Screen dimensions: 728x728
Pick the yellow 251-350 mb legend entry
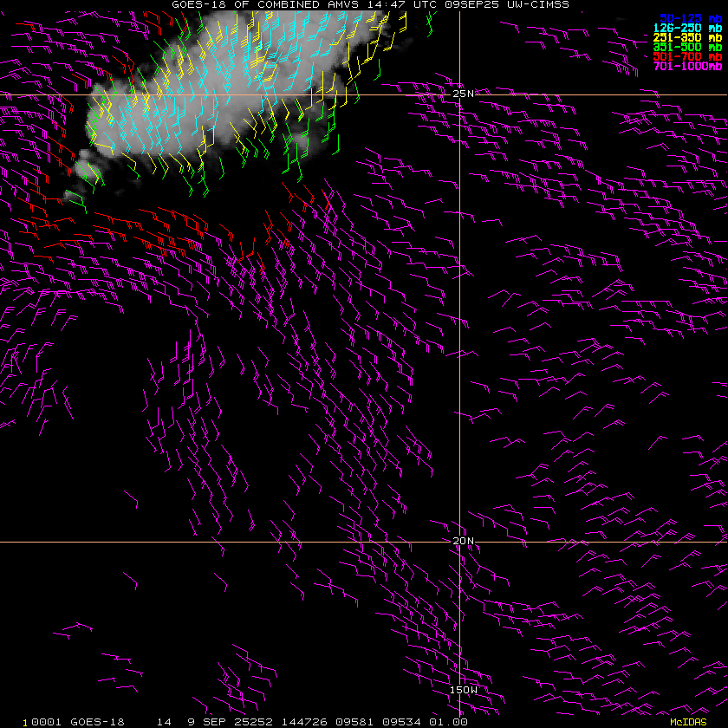click(x=687, y=37)
